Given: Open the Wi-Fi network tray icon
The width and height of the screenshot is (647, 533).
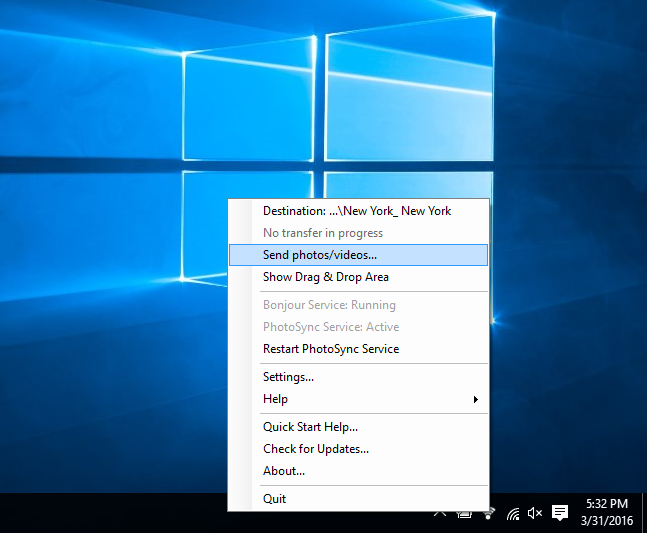Looking at the screenshot, I should click(513, 514).
